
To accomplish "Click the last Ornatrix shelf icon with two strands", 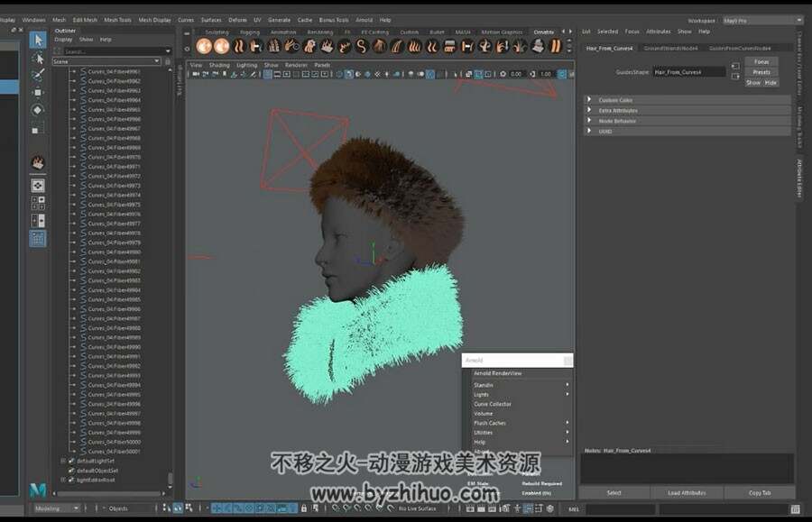I will point(555,47).
